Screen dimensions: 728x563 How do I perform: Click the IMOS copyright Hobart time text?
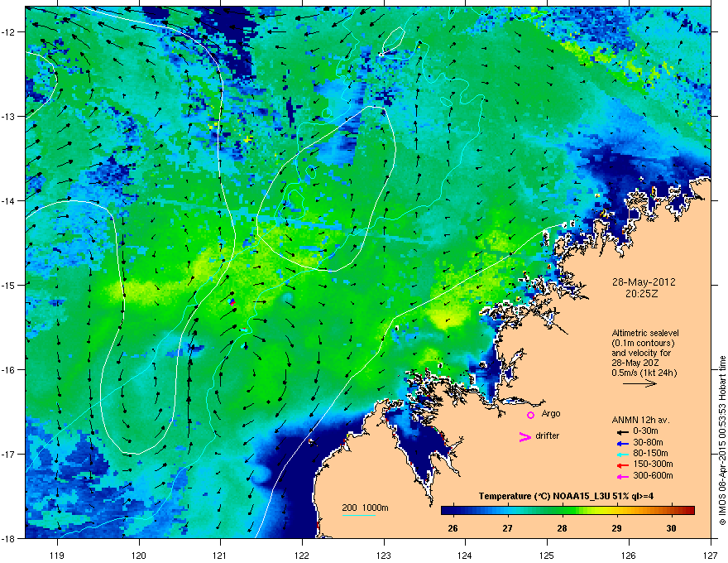click(722, 440)
